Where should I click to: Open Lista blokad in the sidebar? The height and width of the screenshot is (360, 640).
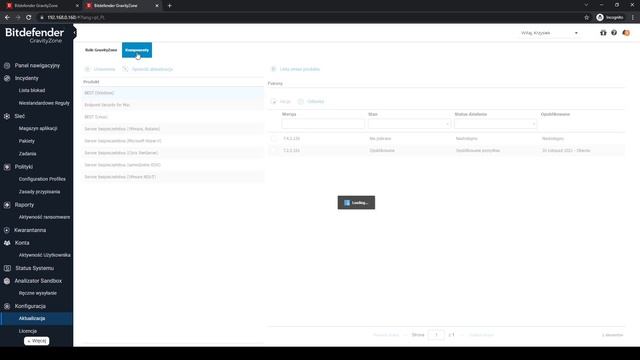coord(32,90)
